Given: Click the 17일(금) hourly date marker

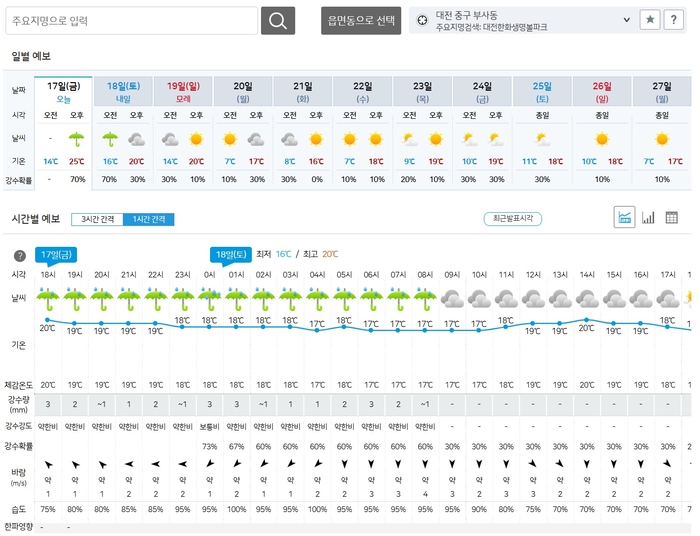Looking at the screenshot, I should click(x=54, y=254).
